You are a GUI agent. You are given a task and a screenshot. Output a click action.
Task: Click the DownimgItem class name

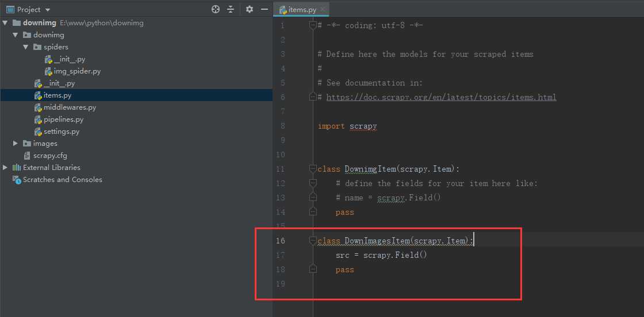370,168
